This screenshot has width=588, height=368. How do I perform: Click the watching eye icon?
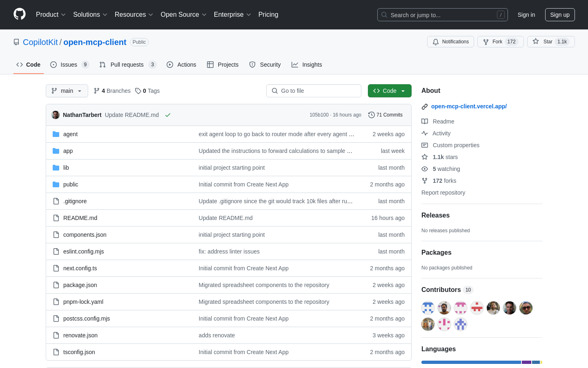pyautogui.click(x=425, y=169)
